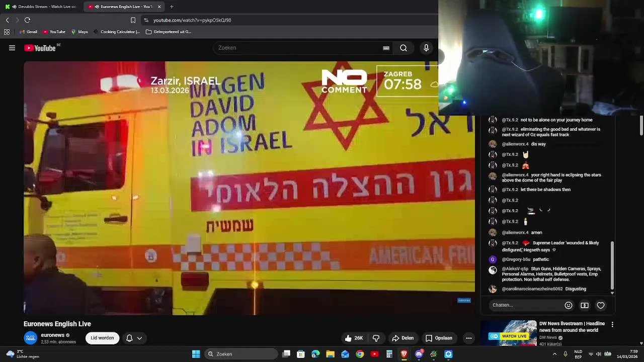The image size is (644, 362).
Task: Open Microsoft Edge from taskbar
Action: pyautogui.click(x=315, y=354)
